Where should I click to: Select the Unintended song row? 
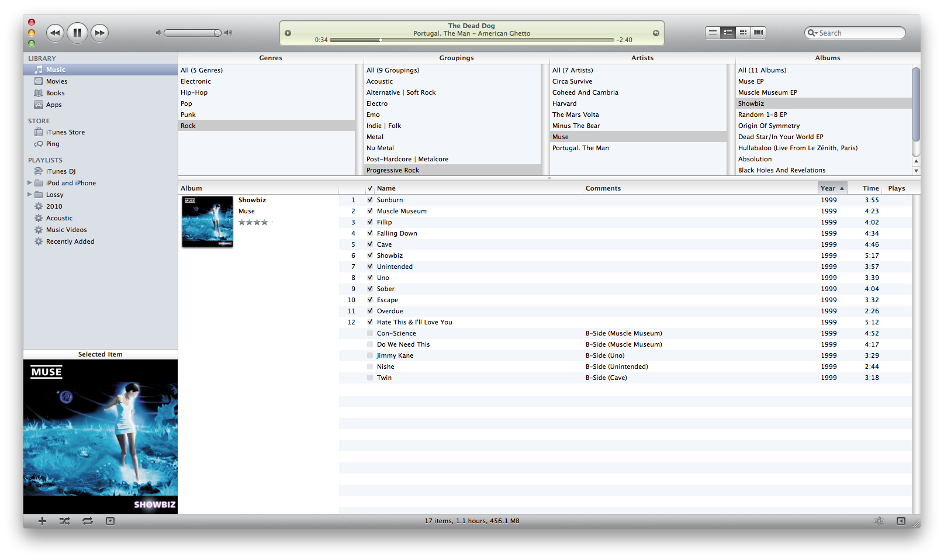click(x=625, y=267)
